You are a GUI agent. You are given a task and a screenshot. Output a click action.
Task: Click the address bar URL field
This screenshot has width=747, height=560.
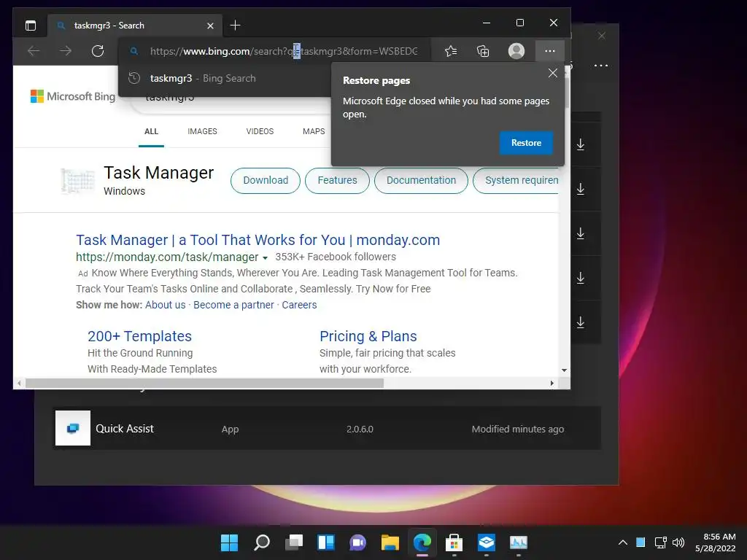point(284,51)
